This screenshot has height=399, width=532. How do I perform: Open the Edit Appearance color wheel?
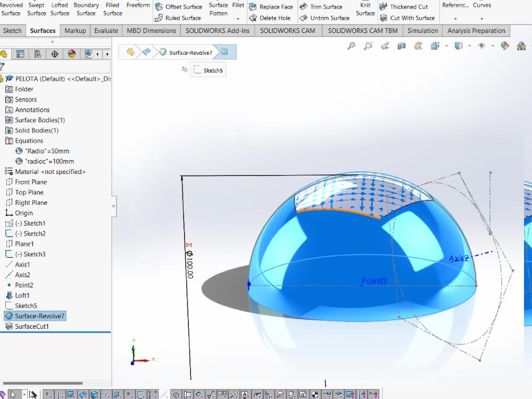click(504, 46)
